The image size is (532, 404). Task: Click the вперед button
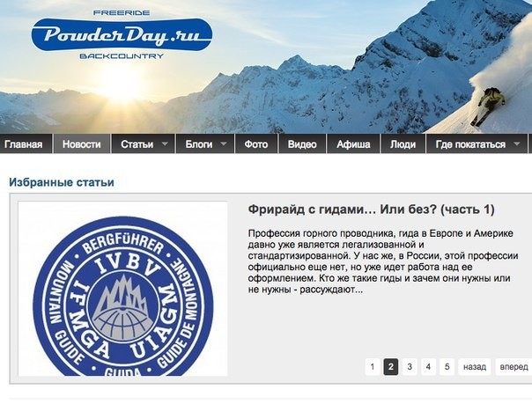coord(514,367)
